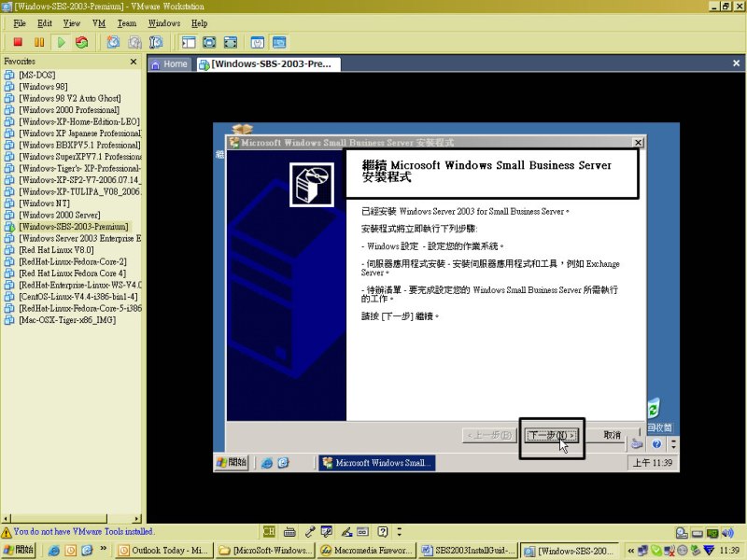The image size is (747, 560).
Task: Open the File menu
Action: pyautogui.click(x=20, y=23)
